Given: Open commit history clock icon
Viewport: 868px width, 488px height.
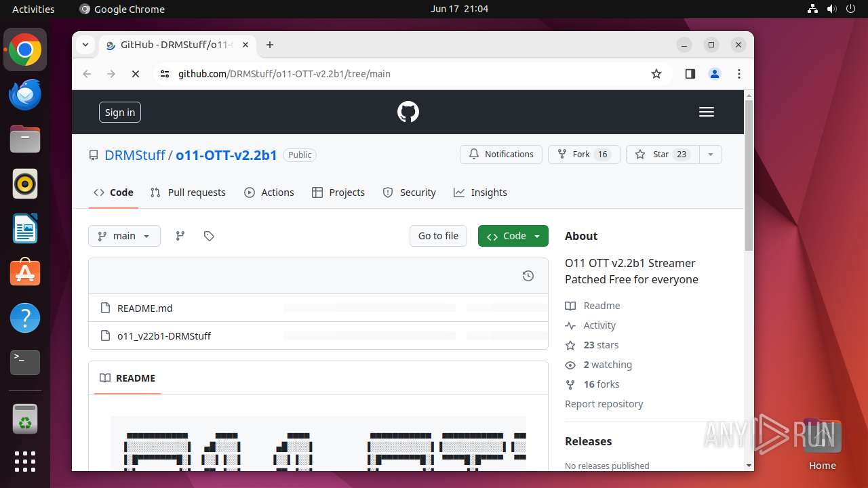Looking at the screenshot, I should click(x=528, y=276).
